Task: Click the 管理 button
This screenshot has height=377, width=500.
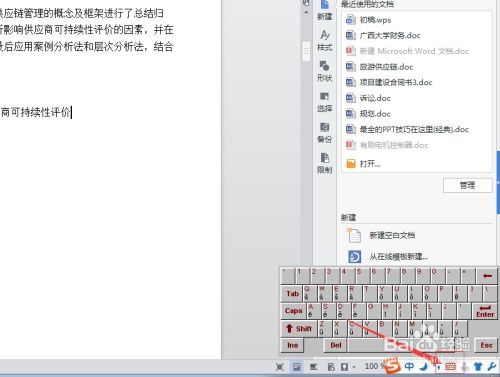Action: 467,185
